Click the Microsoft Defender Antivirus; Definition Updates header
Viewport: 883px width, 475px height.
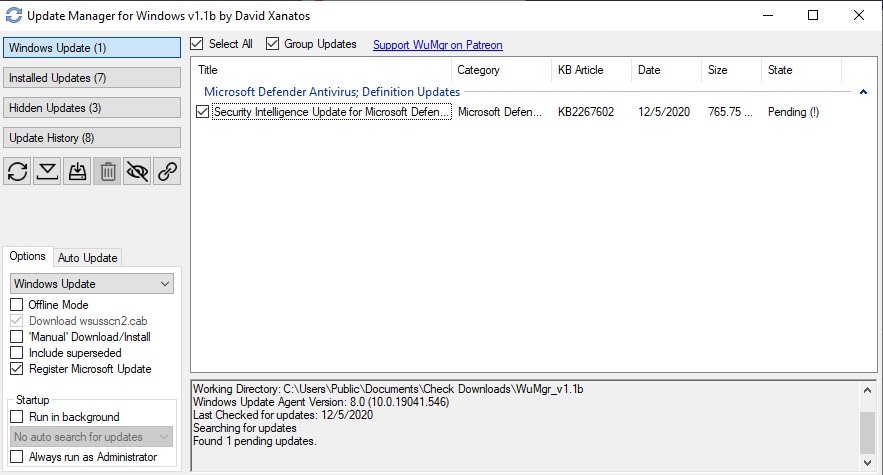332,92
